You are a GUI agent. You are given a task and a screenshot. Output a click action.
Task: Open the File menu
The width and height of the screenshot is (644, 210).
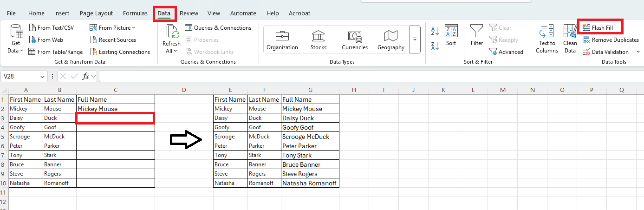coord(11,13)
